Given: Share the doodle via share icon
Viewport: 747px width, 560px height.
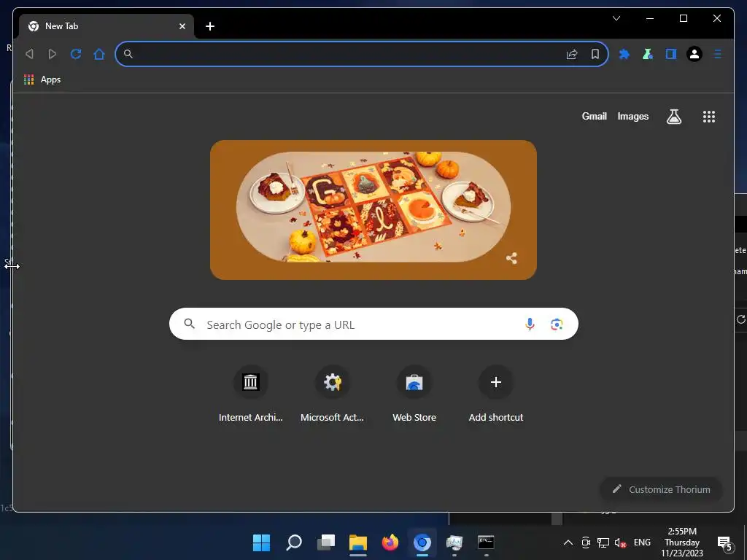Looking at the screenshot, I should coord(511,258).
